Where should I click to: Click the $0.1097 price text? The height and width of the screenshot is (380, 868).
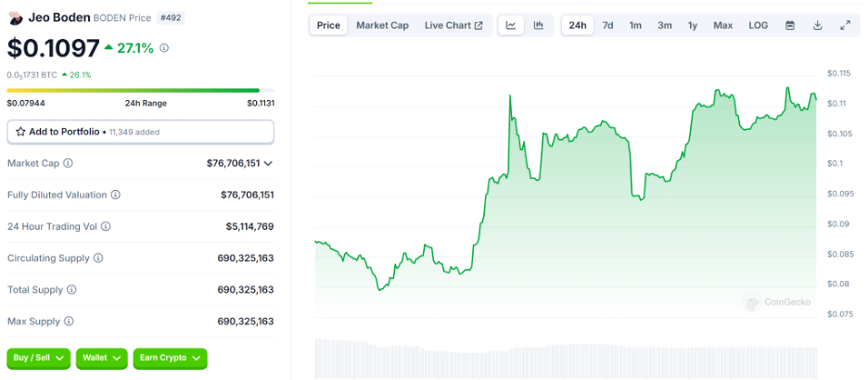pyautogui.click(x=53, y=48)
